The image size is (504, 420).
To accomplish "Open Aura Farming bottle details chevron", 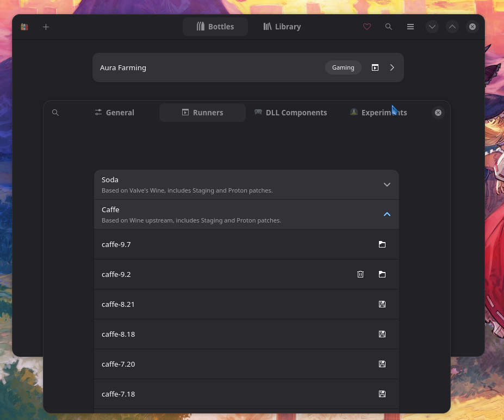I will 392,67.
